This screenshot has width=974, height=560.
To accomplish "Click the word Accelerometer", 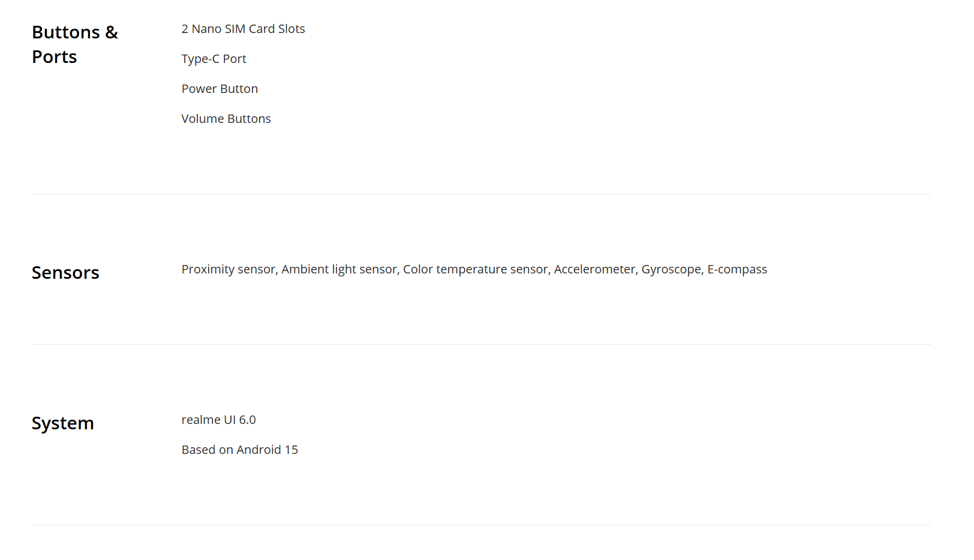I will (x=594, y=269).
